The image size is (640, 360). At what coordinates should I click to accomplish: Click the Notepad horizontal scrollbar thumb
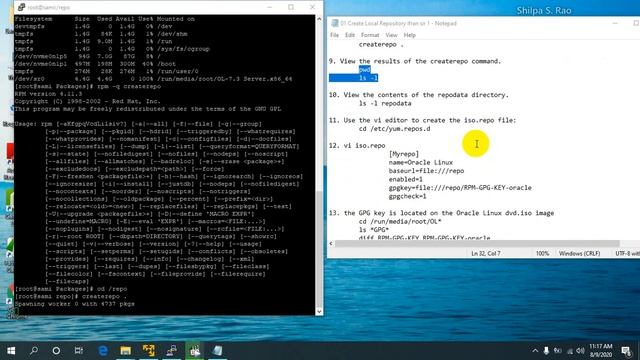pyautogui.click(x=477, y=244)
